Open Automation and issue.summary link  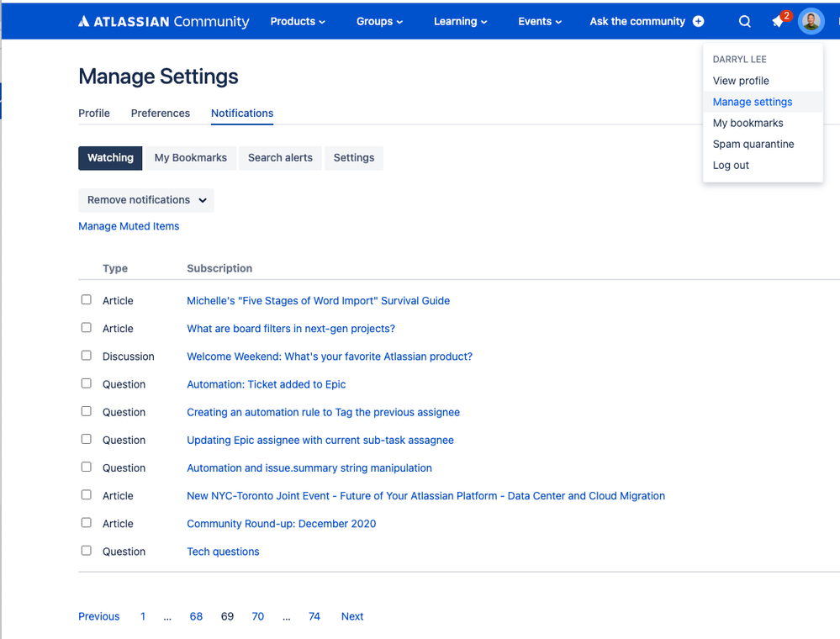pyautogui.click(x=309, y=468)
